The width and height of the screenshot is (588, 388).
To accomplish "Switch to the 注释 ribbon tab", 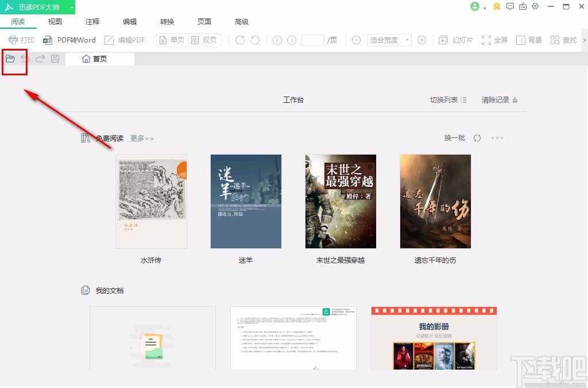I will [x=92, y=21].
